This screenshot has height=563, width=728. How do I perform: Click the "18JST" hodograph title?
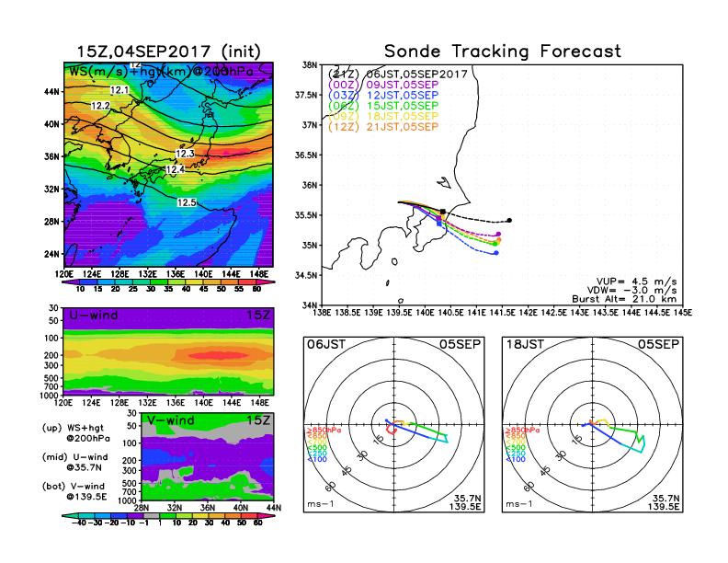click(x=525, y=345)
